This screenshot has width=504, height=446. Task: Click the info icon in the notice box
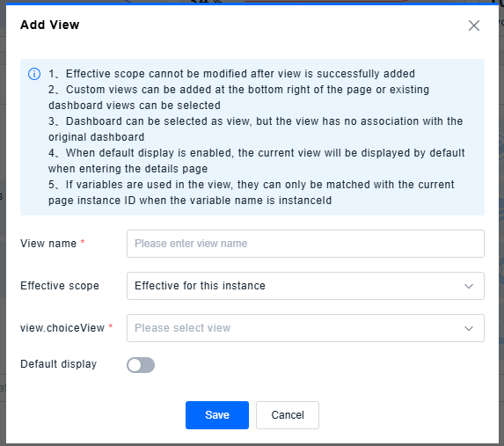(34, 74)
